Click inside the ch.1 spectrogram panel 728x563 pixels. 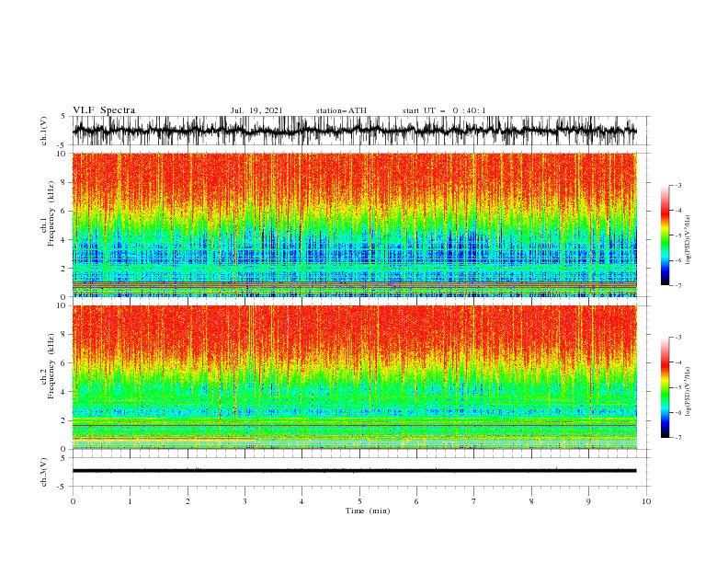[x=355, y=224]
